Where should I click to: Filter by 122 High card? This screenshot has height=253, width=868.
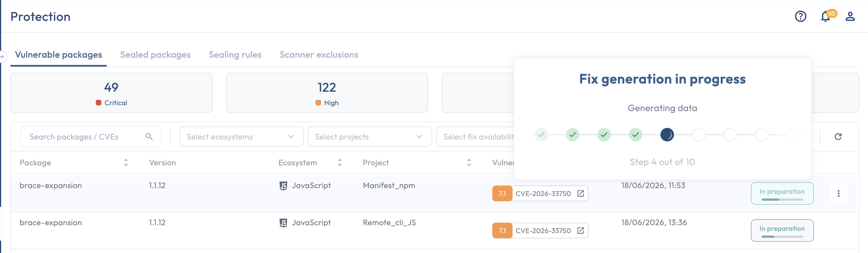pos(327,93)
